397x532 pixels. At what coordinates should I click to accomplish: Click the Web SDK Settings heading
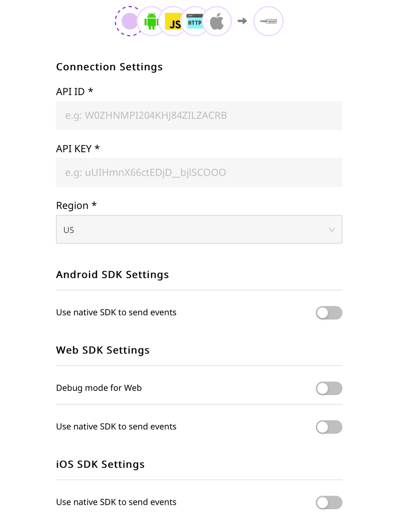click(x=103, y=350)
